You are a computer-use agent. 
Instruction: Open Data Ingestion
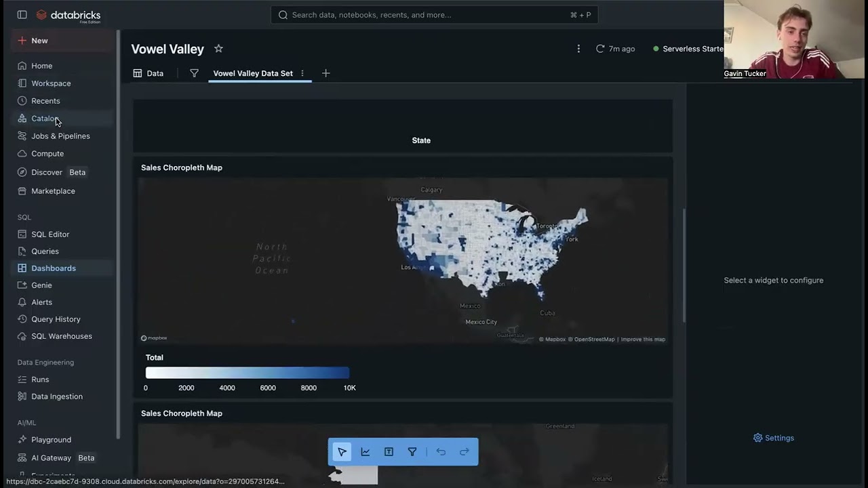pyautogui.click(x=63, y=396)
